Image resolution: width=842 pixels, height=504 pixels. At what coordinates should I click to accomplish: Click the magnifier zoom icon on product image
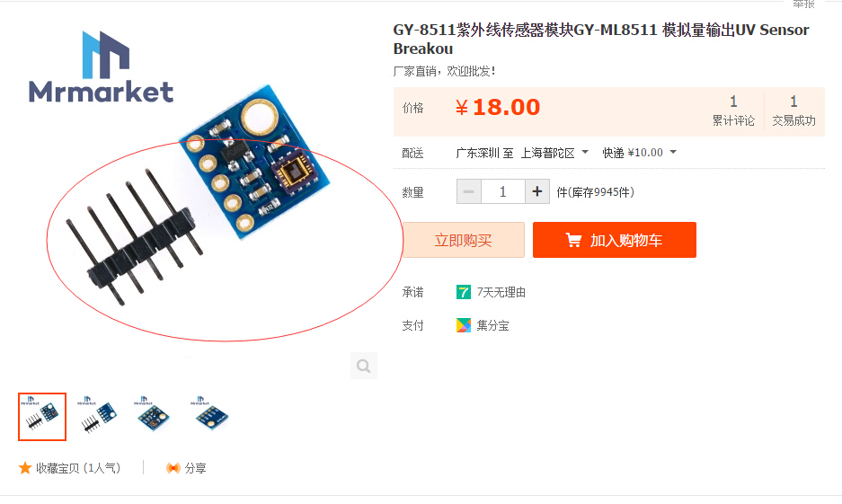pos(364,366)
